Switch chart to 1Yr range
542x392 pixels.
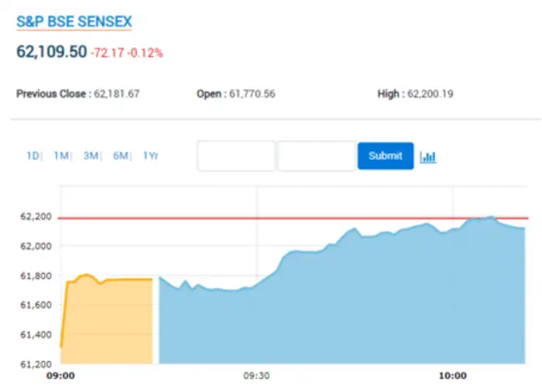click(150, 156)
